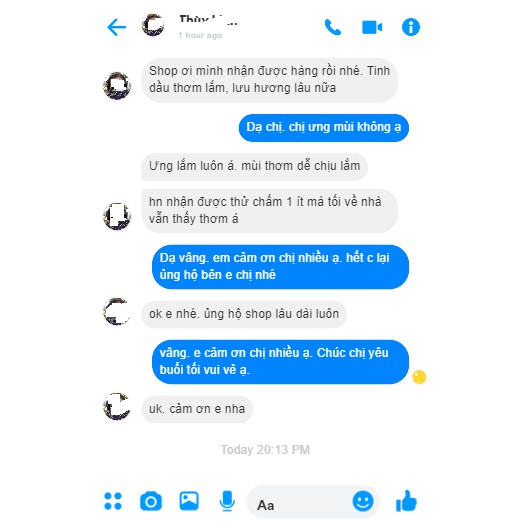
Task: Open the emoji picker smiley icon
Action: [363, 501]
